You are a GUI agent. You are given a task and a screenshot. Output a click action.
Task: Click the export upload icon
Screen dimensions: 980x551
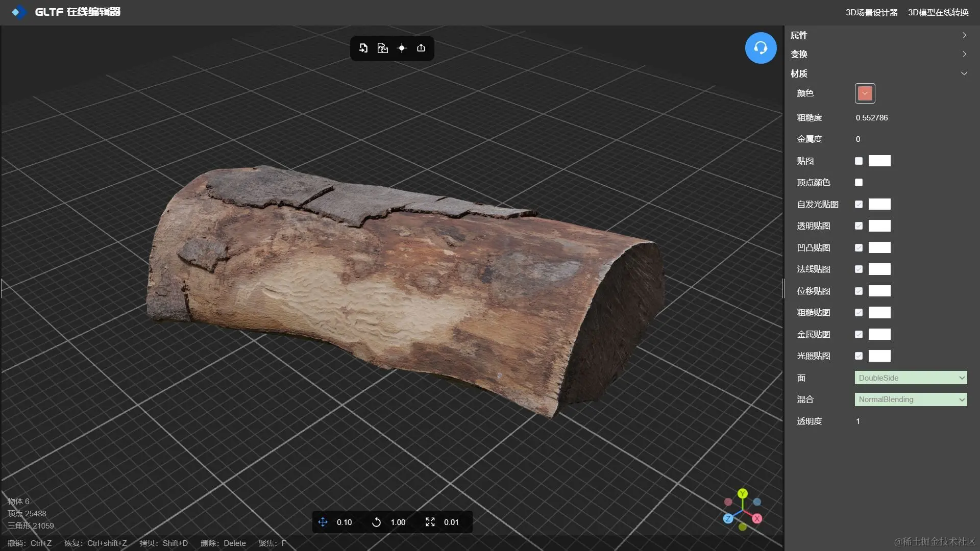[x=421, y=48]
